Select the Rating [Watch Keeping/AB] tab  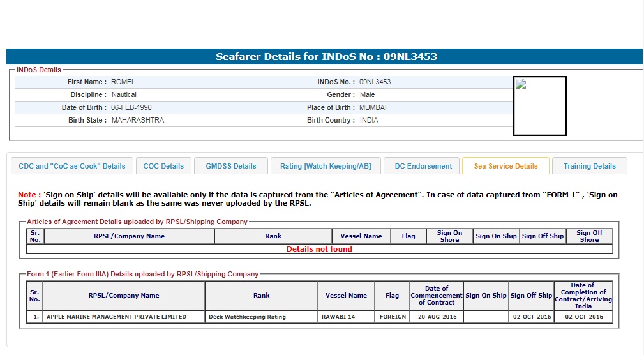point(326,166)
